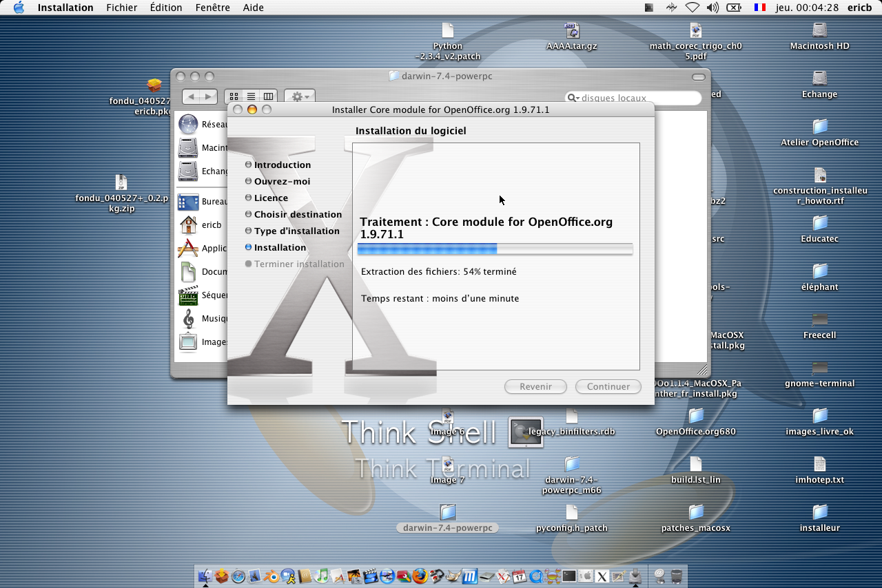Open Bureau in Finder sidebar
The width and height of the screenshot is (882, 588).
[x=203, y=202]
